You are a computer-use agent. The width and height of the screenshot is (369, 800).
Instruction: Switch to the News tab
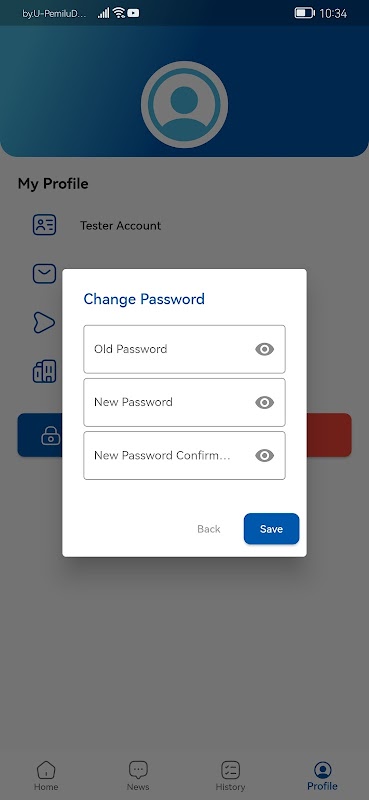138,776
